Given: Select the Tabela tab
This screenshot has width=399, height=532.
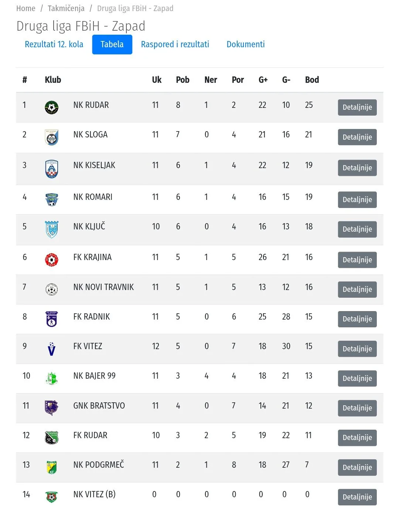Looking at the screenshot, I should click(112, 44).
